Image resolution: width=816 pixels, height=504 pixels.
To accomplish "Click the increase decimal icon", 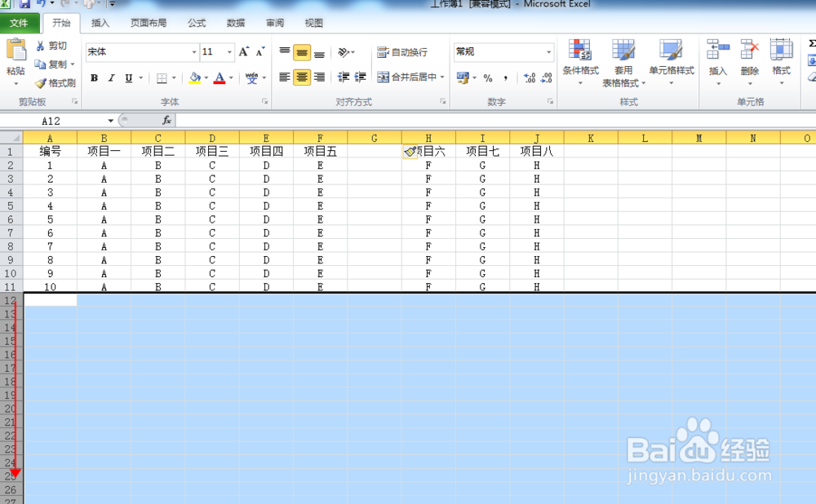I will [530, 78].
